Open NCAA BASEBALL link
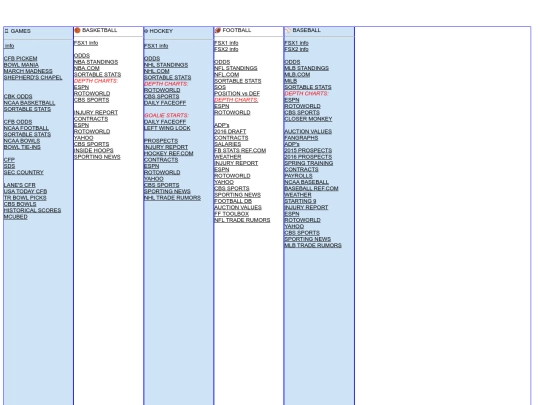 [x=307, y=182]
